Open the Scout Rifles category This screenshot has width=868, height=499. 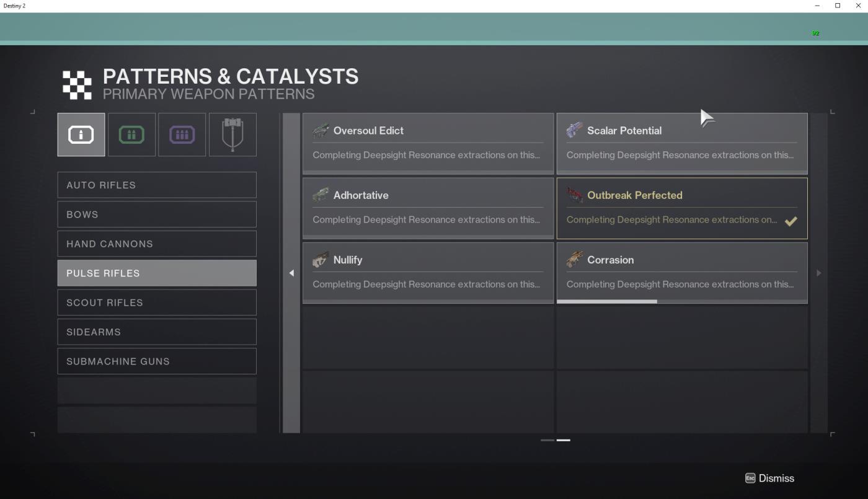pyautogui.click(x=157, y=302)
